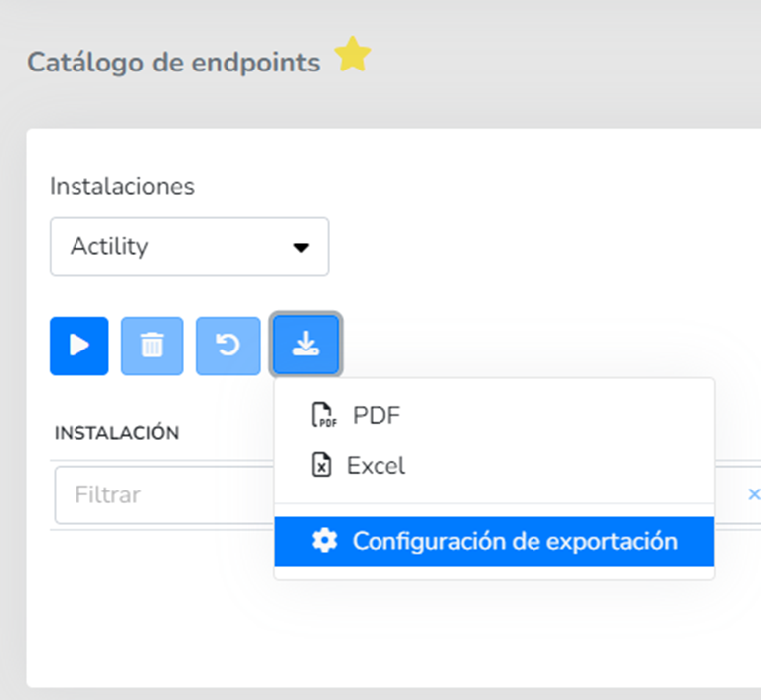Click the separator line in export menu

pyautogui.click(x=494, y=503)
